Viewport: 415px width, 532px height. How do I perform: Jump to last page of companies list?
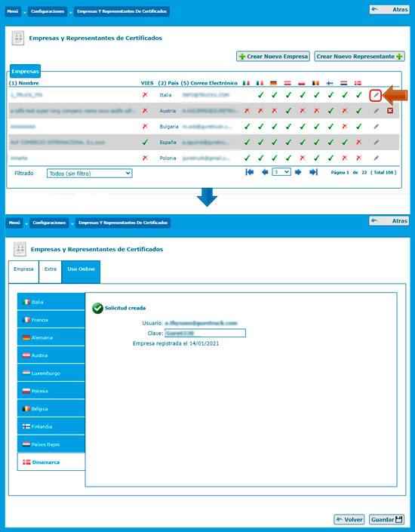313,172
